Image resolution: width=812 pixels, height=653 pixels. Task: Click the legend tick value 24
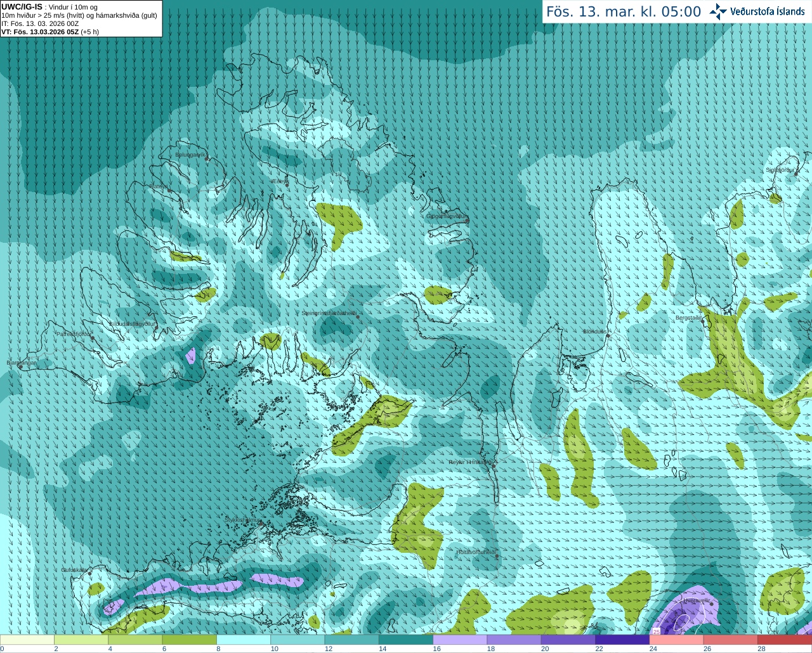click(x=653, y=649)
